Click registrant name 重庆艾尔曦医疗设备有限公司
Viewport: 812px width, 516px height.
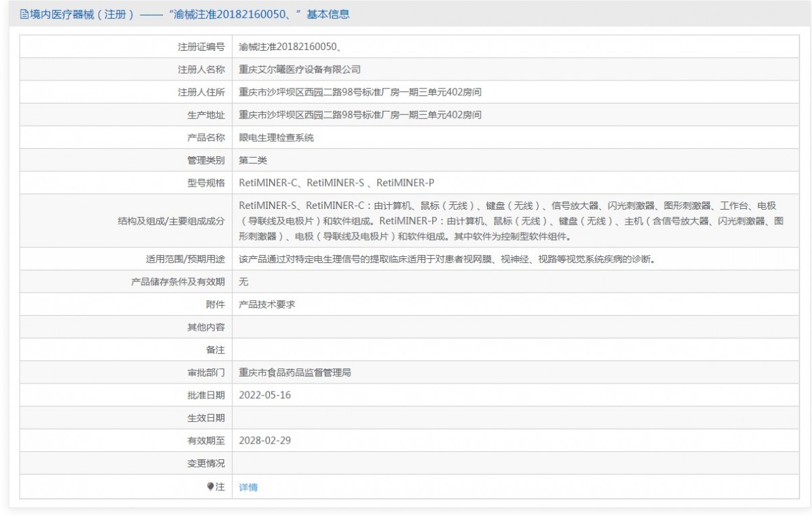[300, 69]
